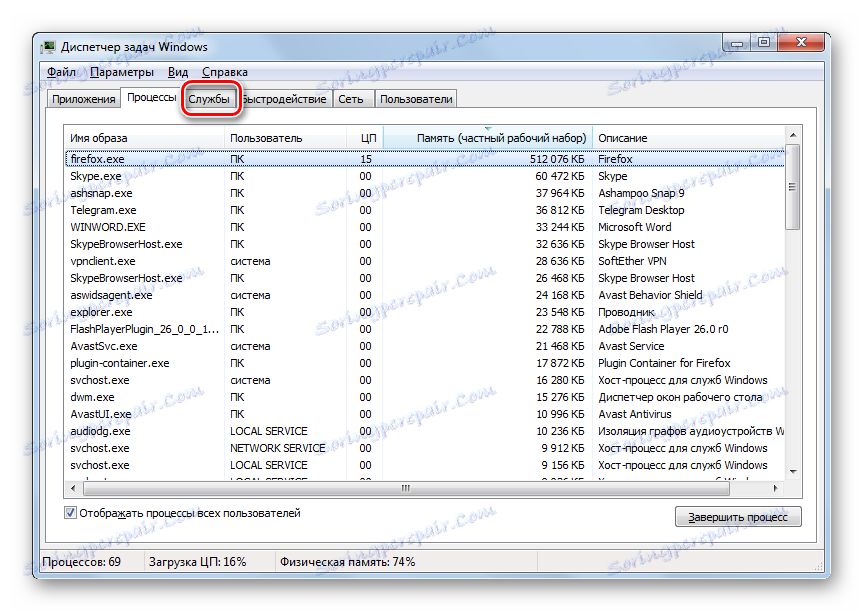Viewport: 864px width, 612px height.
Task: Click the Task Manager title bar icon
Action: (49, 47)
